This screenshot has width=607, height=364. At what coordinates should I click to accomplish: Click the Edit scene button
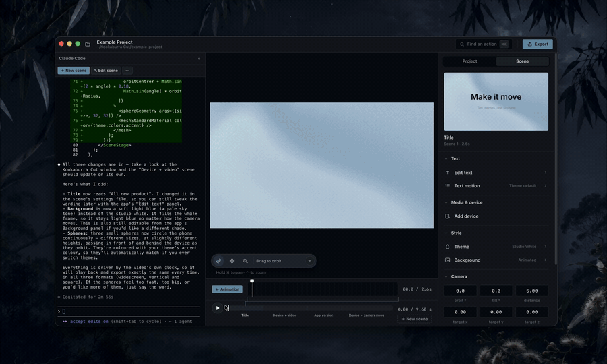point(106,70)
